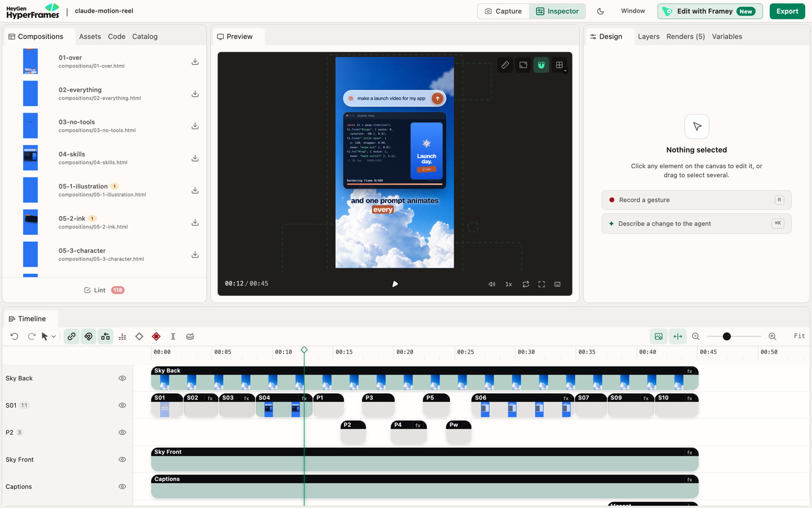The width and height of the screenshot is (812, 508).
Task: Switch to dark mode
Action: [x=601, y=11]
